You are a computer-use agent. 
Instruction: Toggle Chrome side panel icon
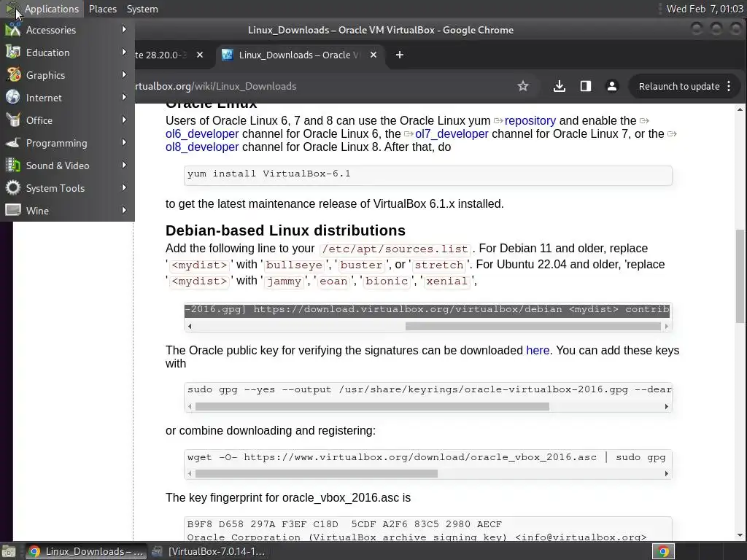pos(586,86)
